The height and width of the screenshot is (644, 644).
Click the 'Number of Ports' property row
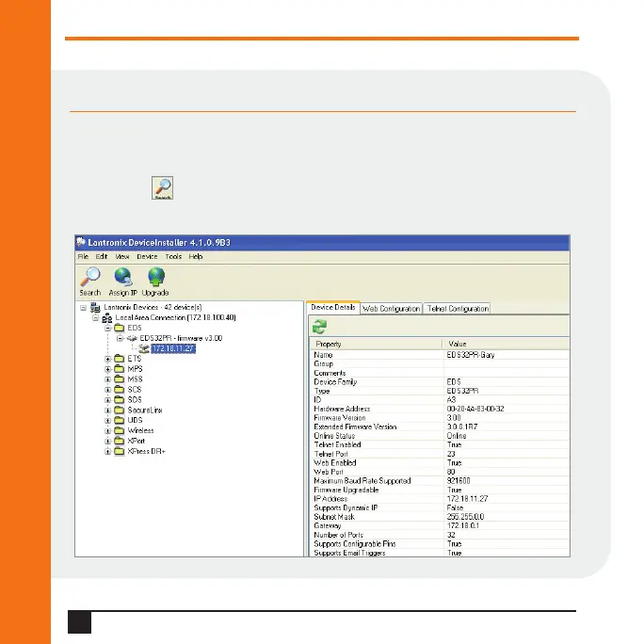click(440, 535)
